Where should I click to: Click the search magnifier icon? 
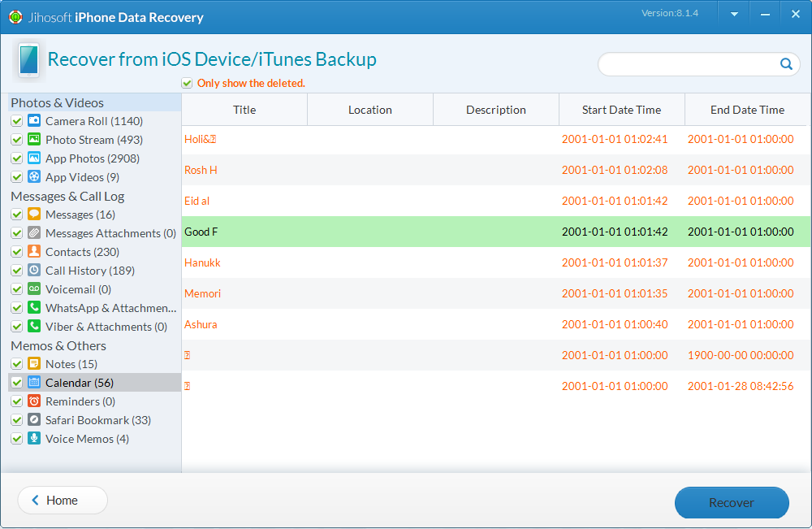[784, 63]
